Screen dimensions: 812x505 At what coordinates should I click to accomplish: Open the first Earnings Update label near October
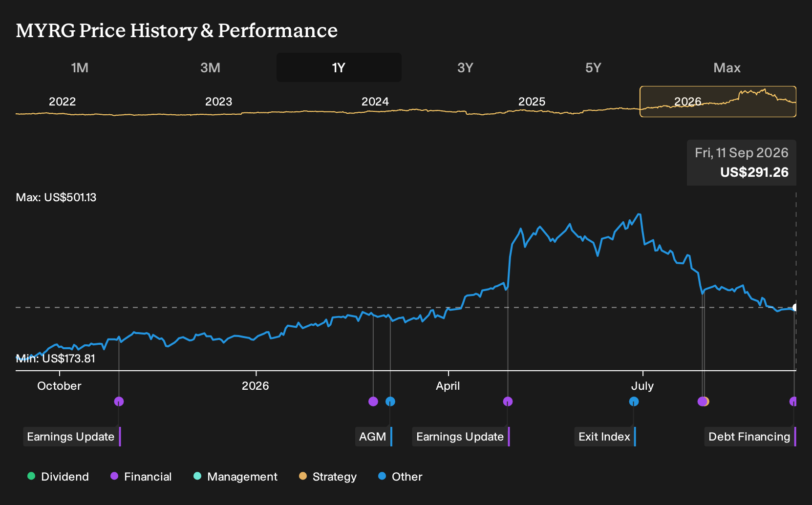(72, 437)
